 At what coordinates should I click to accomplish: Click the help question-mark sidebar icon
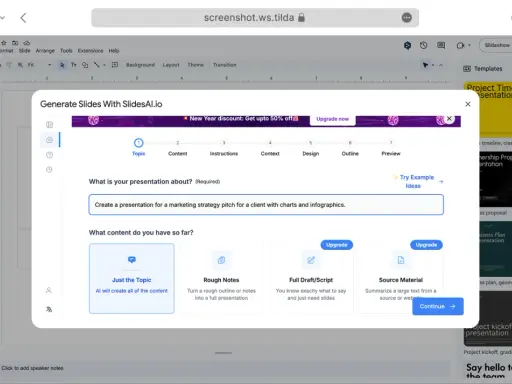coord(49,155)
